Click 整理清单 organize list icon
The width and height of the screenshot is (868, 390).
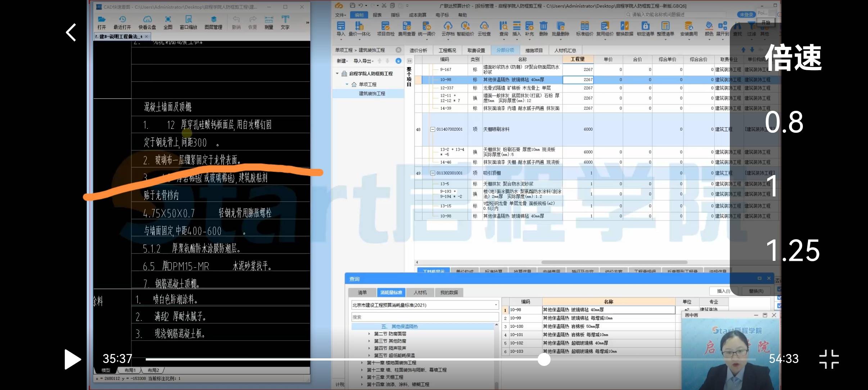[665, 29]
